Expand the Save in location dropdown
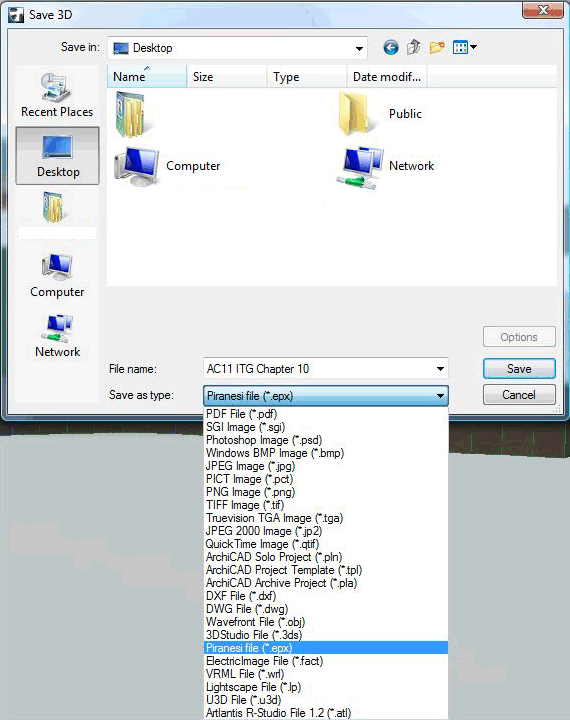This screenshot has width=570, height=720. [359, 48]
